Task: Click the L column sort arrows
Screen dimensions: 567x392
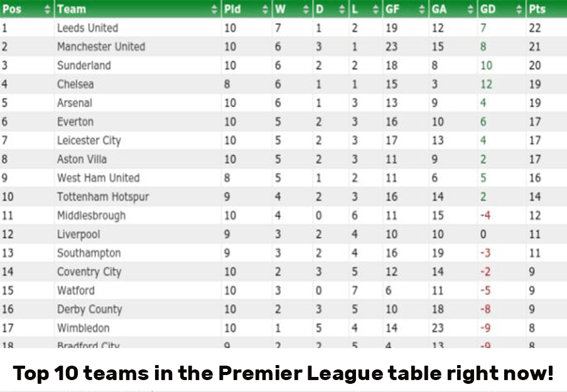Action: coord(375,9)
